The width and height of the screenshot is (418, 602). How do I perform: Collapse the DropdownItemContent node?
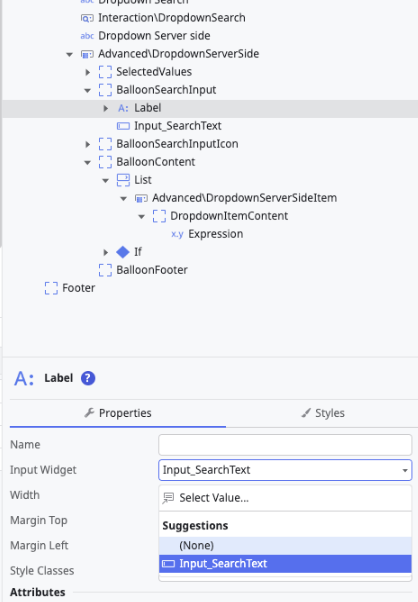pos(142,217)
